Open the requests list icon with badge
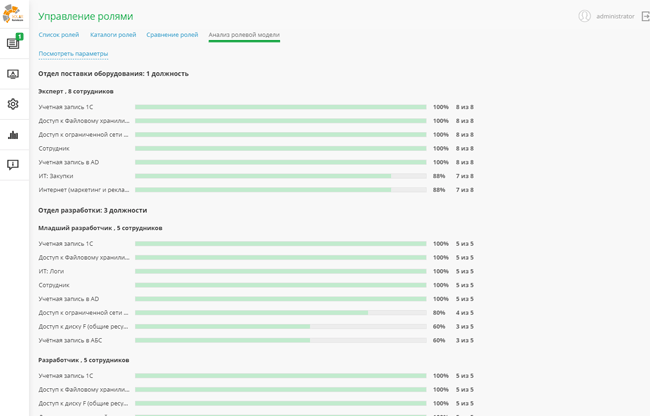650x416 pixels. [13, 43]
